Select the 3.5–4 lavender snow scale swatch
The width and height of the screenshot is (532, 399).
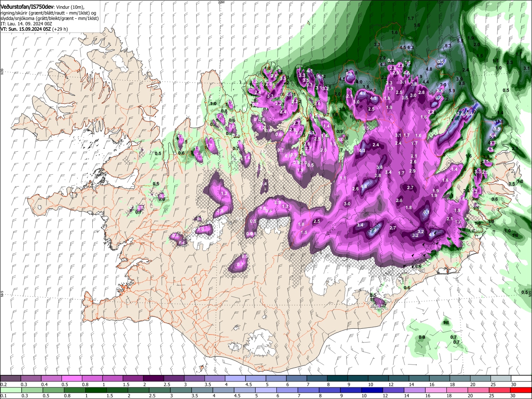(x=214, y=379)
